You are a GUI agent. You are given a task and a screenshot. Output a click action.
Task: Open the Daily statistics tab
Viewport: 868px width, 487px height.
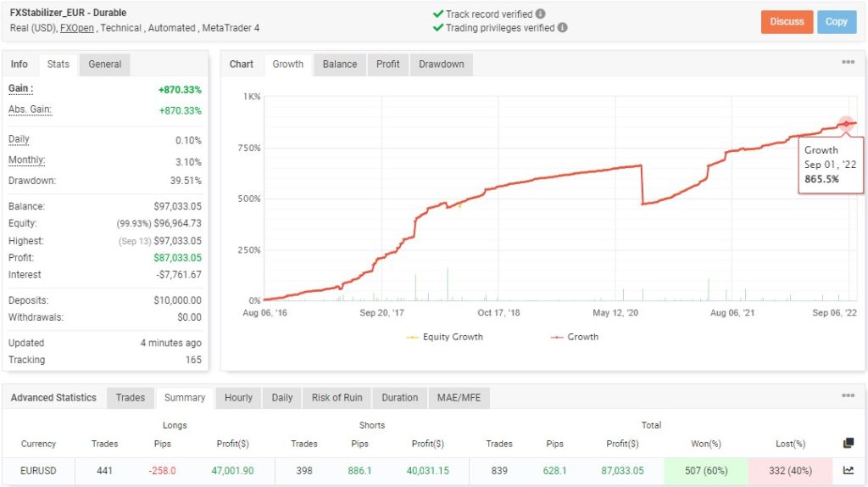281,398
